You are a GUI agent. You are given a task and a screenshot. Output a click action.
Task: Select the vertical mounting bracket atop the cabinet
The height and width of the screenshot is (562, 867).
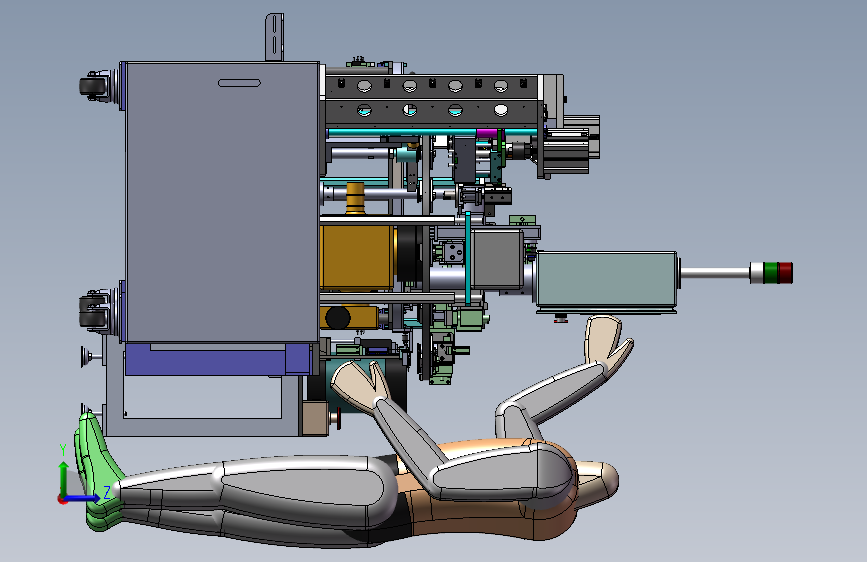coord(274,37)
